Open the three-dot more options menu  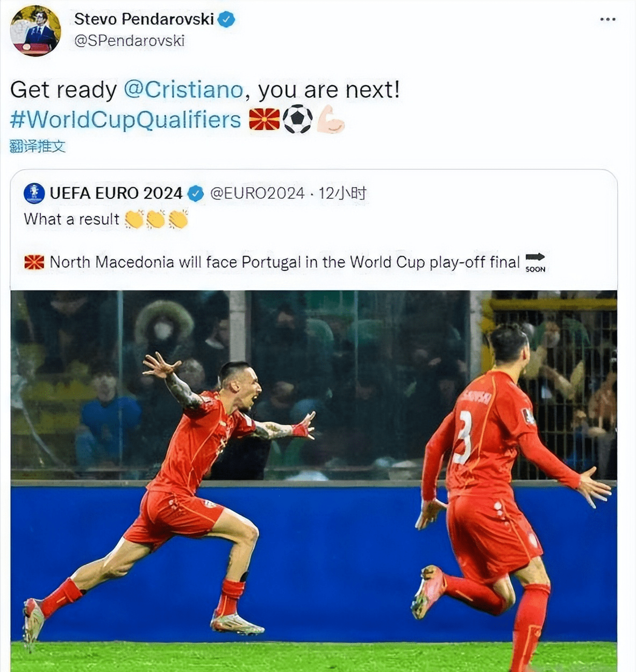point(608,19)
